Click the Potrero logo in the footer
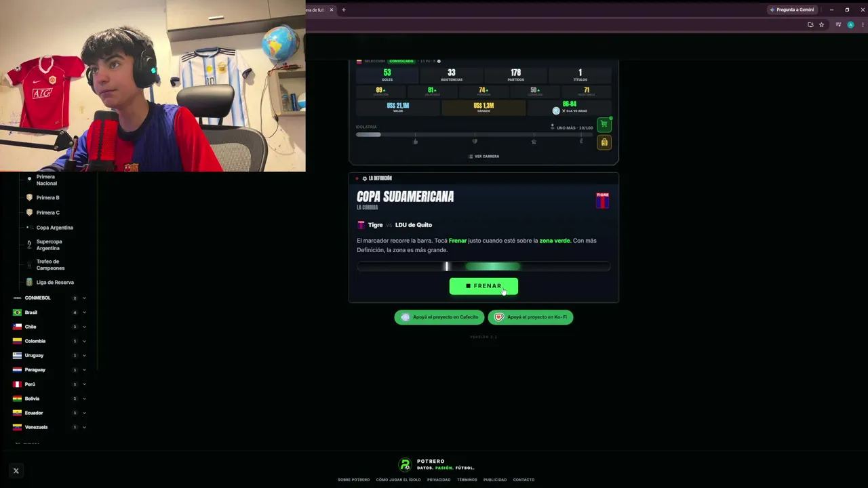Viewport: 868px width, 488px height. (x=405, y=464)
